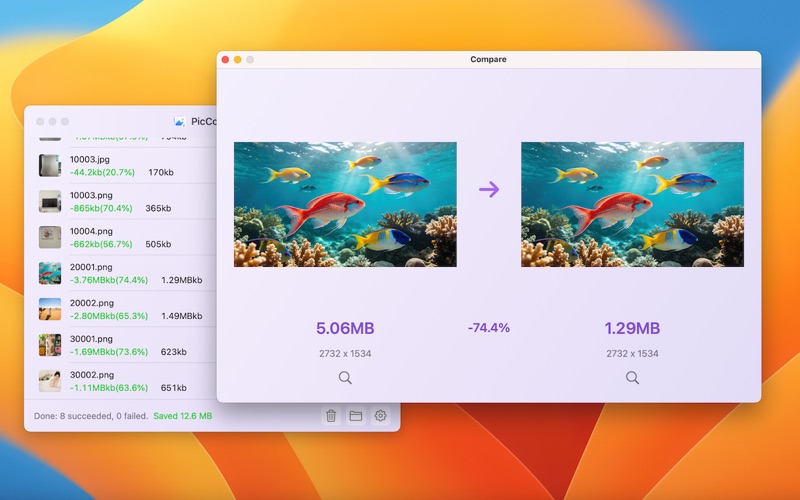Viewport: 800px width, 500px height.
Task: Click the Saved 12.6 MB status text
Action: click(183, 416)
